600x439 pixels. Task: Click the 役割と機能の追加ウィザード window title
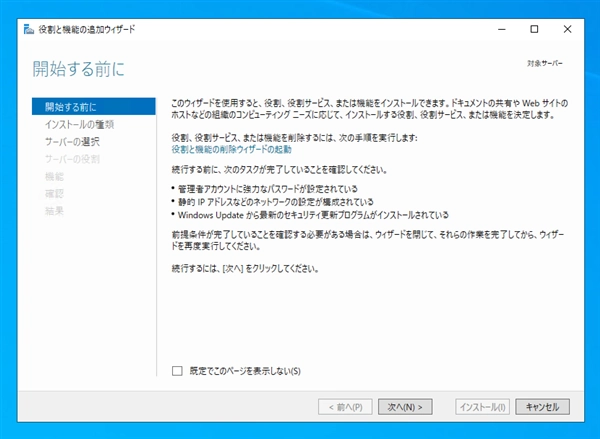click(x=87, y=29)
